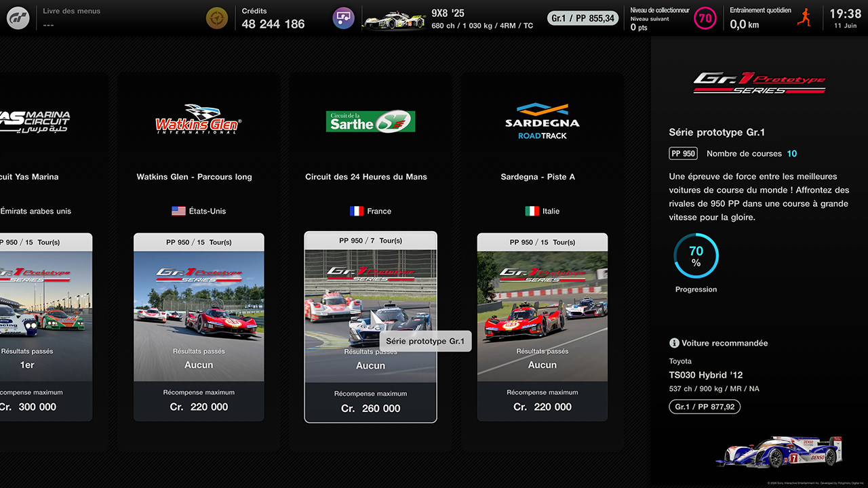The height and width of the screenshot is (488, 868).
Task: Click the France country label
Action: pos(379,211)
